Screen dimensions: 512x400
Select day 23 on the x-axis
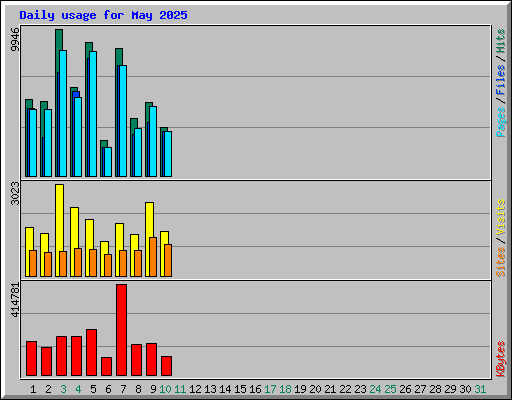point(360,389)
